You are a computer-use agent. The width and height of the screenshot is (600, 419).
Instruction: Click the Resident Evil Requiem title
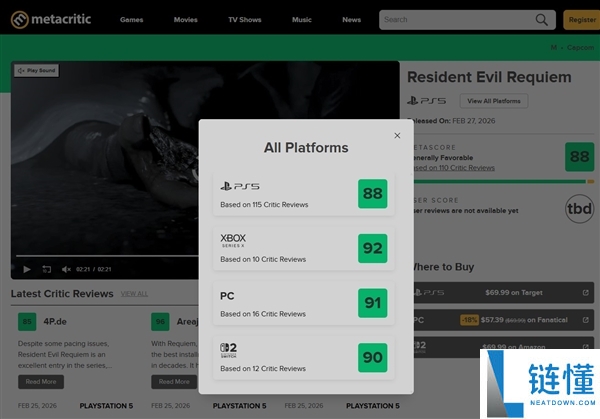click(x=489, y=77)
